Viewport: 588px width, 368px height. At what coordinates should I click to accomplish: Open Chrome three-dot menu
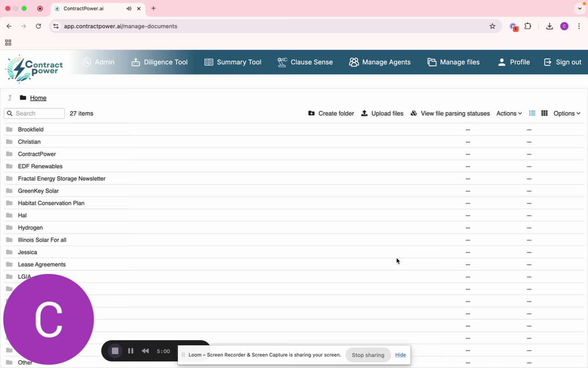click(x=579, y=26)
